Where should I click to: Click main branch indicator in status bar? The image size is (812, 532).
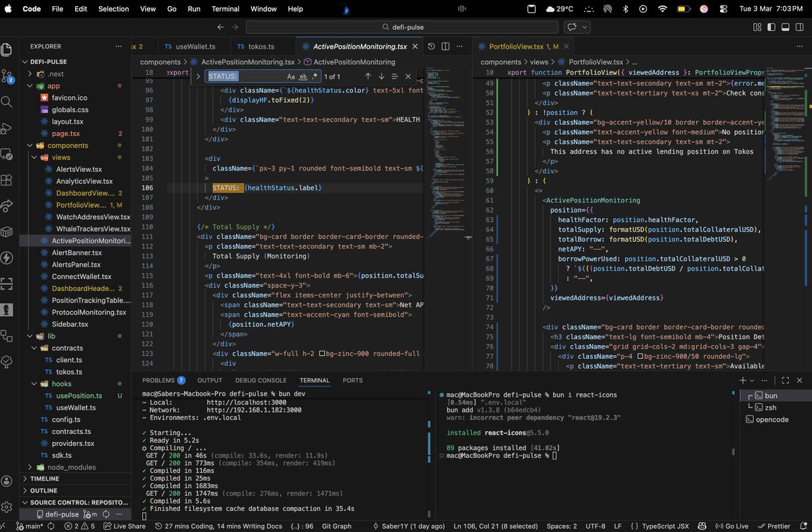pos(30,526)
